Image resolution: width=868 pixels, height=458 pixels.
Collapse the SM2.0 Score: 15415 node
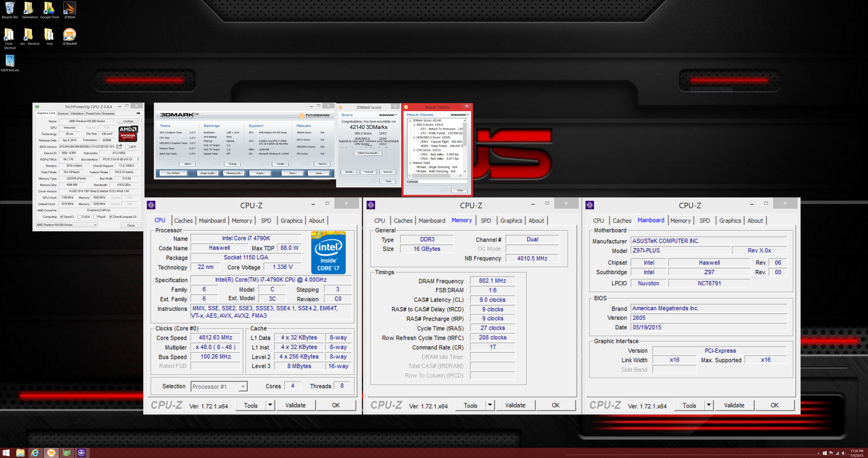(x=414, y=125)
